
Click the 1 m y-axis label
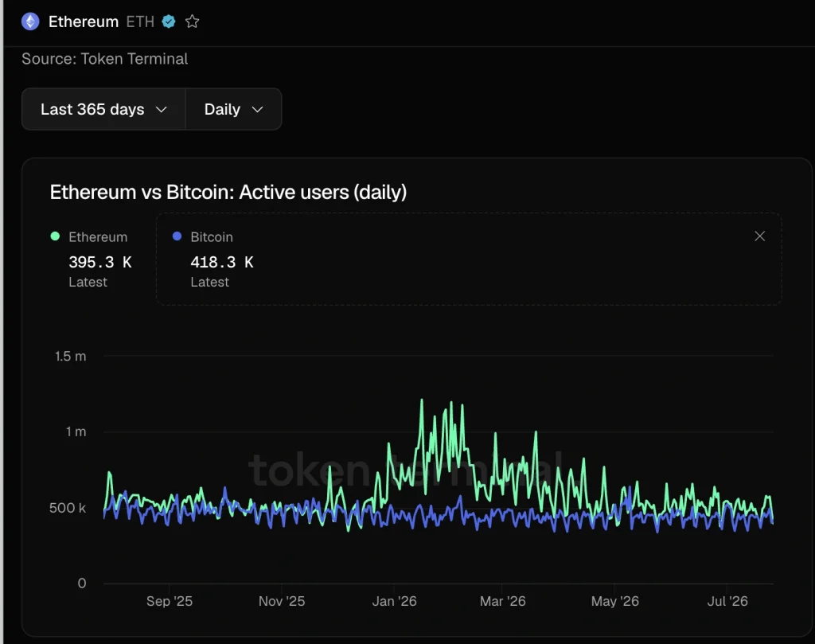coord(76,432)
